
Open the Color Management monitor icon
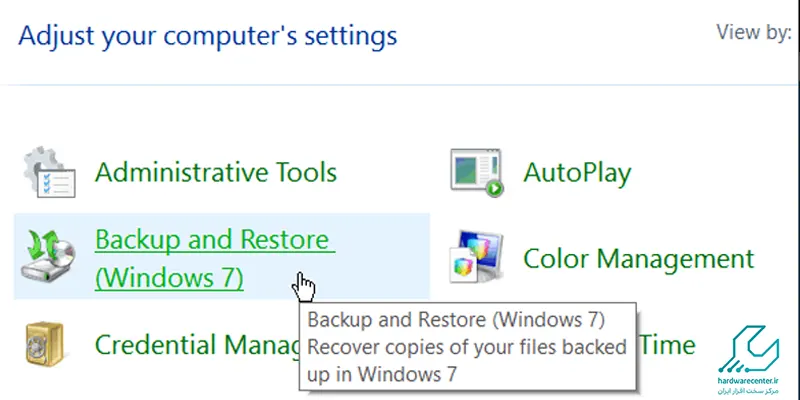477,256
